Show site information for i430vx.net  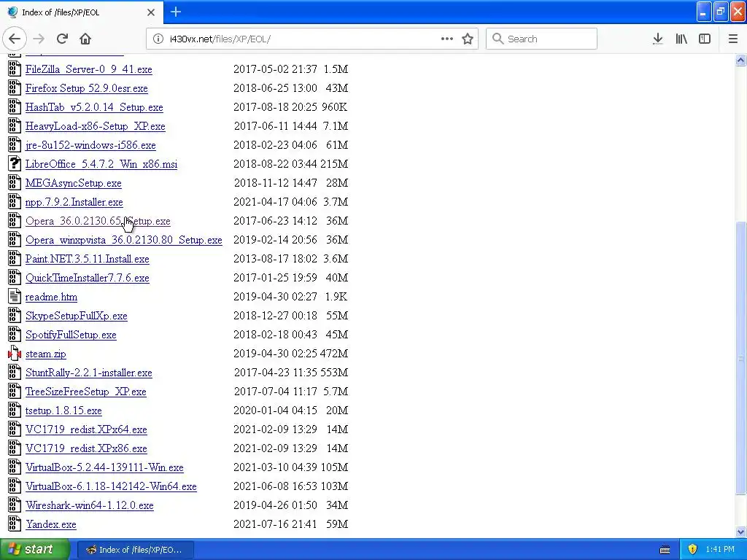(158, 39)
